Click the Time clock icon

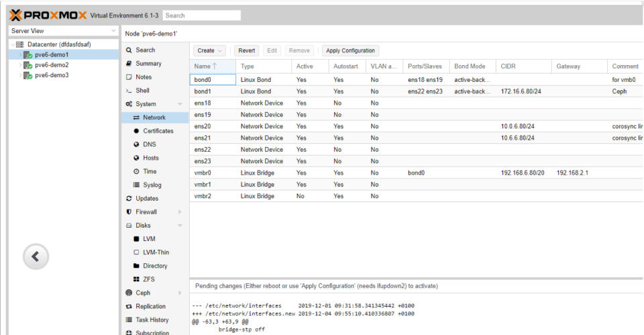(136, 171)
